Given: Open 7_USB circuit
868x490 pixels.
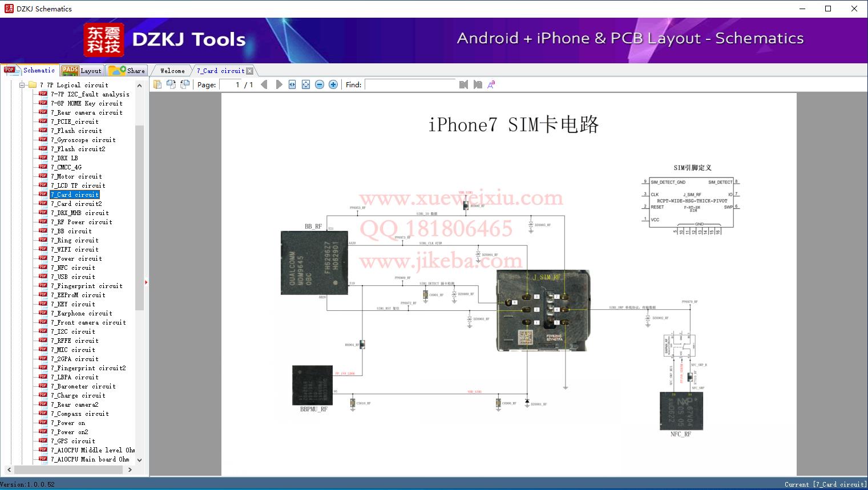Looking at the screenshot, I should pyautogui.click(x=73, y=277).
